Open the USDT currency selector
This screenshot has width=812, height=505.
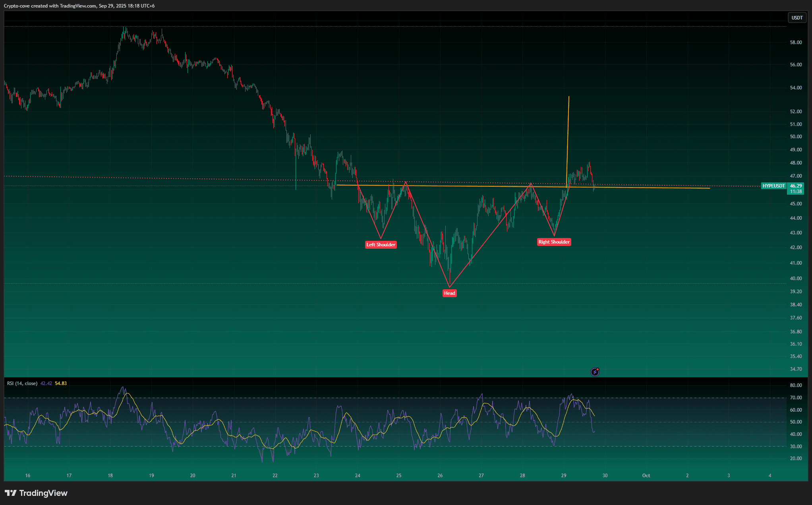(x=797, y=18)
